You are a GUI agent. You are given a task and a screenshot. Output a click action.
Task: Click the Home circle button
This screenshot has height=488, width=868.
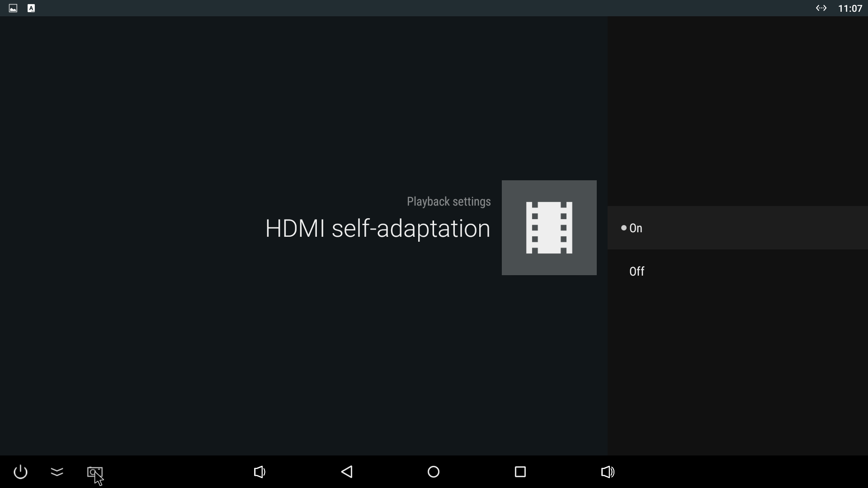434,472
